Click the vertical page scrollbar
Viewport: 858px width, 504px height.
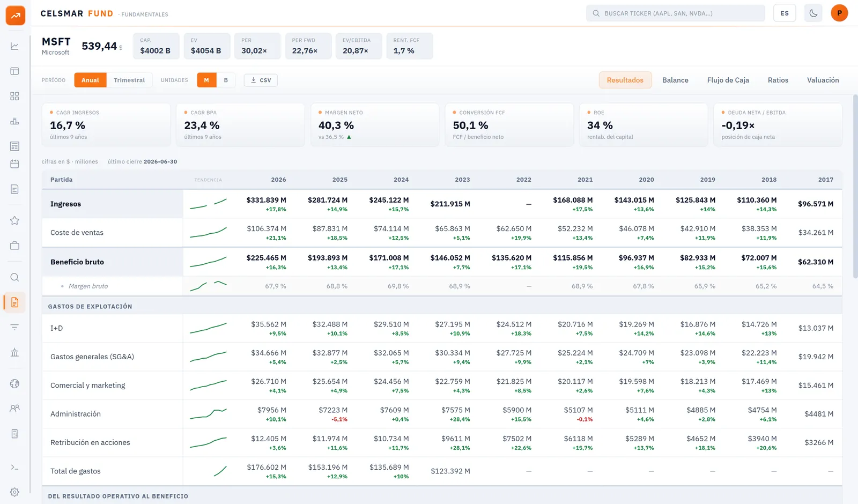tap(855, 187)
